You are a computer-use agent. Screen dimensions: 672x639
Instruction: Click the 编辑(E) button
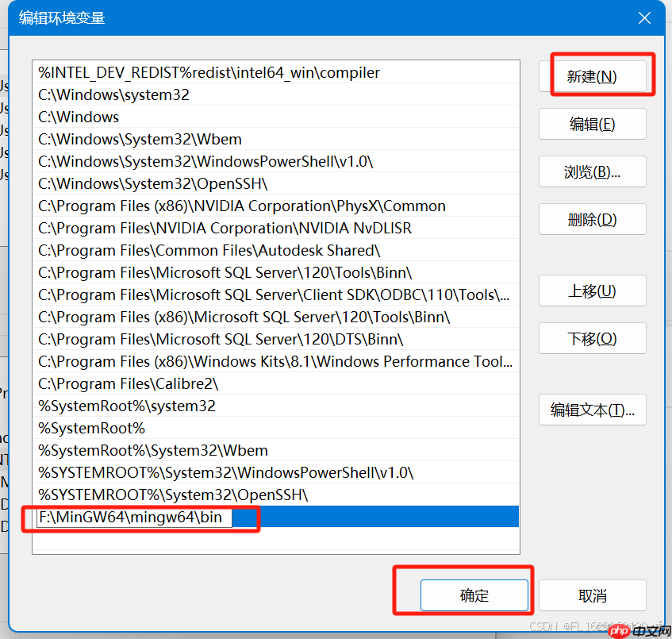(x=592, y=124)
